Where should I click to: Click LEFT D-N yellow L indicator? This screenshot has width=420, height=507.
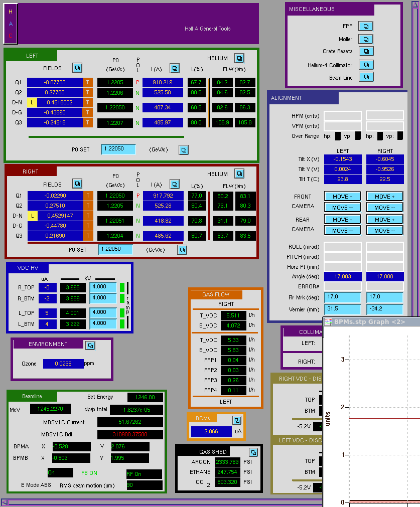pos(32,102)
